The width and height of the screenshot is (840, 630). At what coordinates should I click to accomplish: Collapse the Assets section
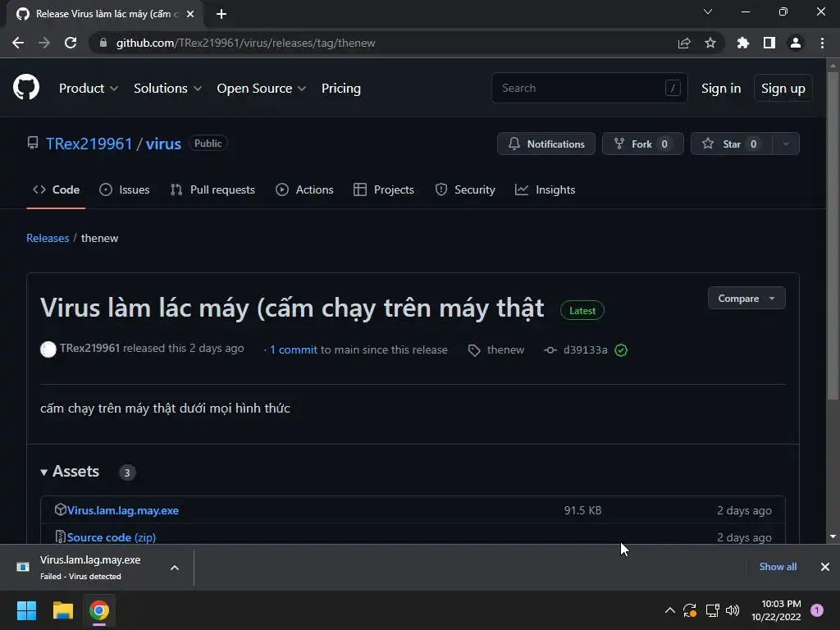(x=71, y=472)
